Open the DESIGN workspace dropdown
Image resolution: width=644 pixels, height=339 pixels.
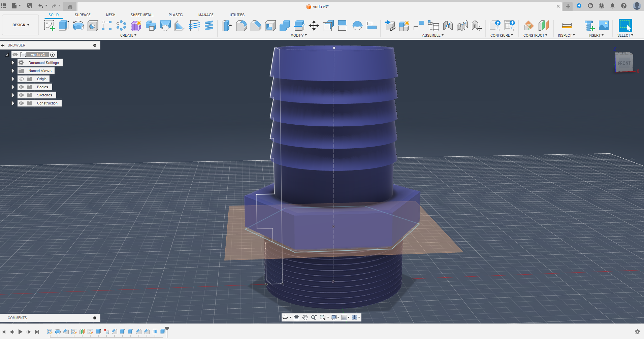[21, 25]
